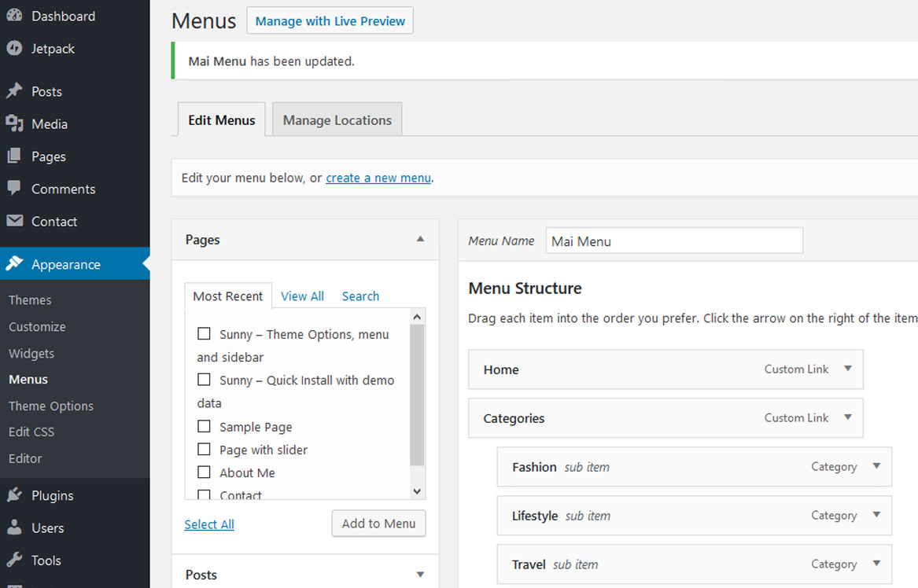The image size is (918, 588).
Task: Open the Theme Options submenu item
Action: tap(51, 406)
